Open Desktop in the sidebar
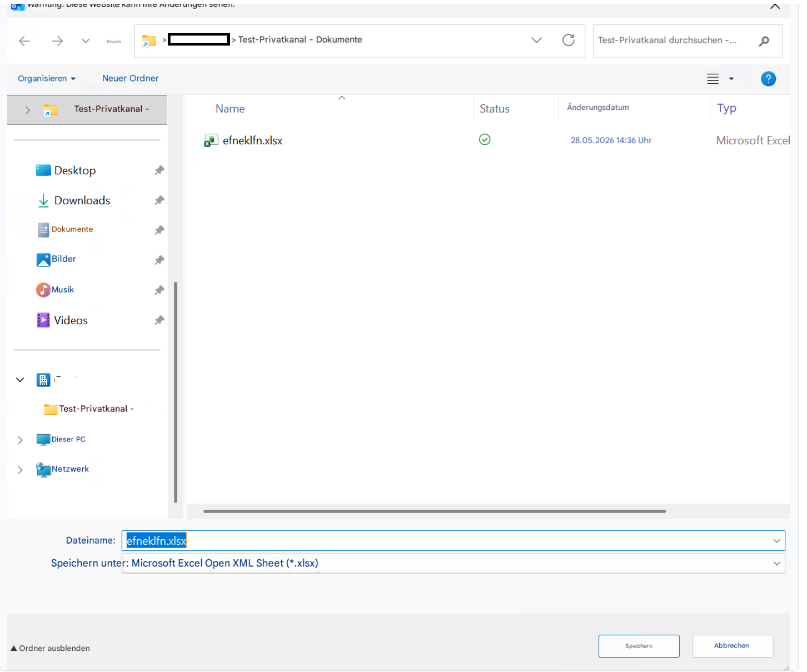 74,170
